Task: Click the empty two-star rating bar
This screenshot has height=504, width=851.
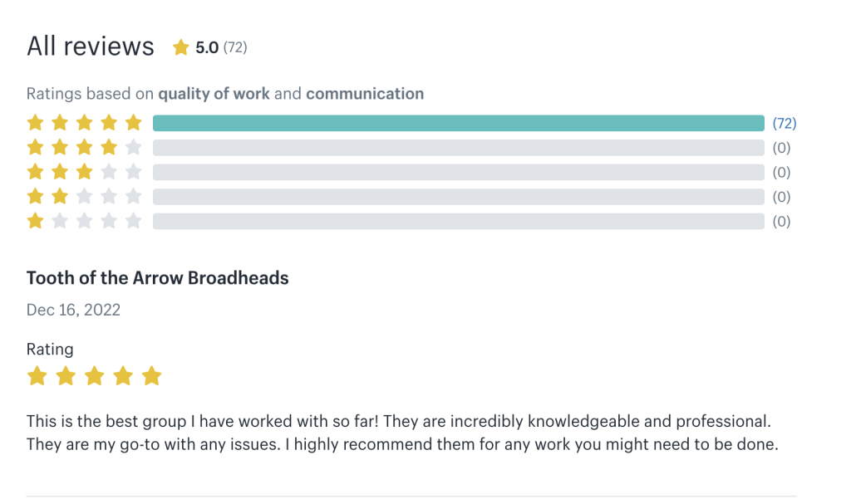Action: click(458, 197)
